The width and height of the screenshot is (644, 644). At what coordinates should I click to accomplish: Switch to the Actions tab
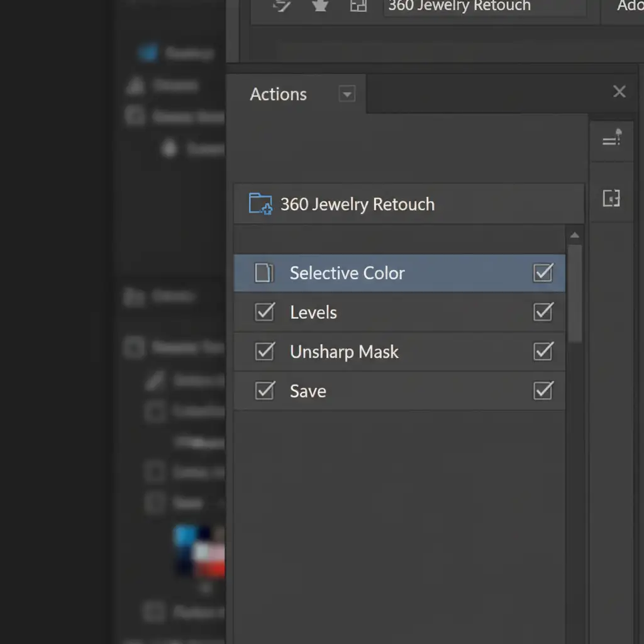[x=278, y=94]
